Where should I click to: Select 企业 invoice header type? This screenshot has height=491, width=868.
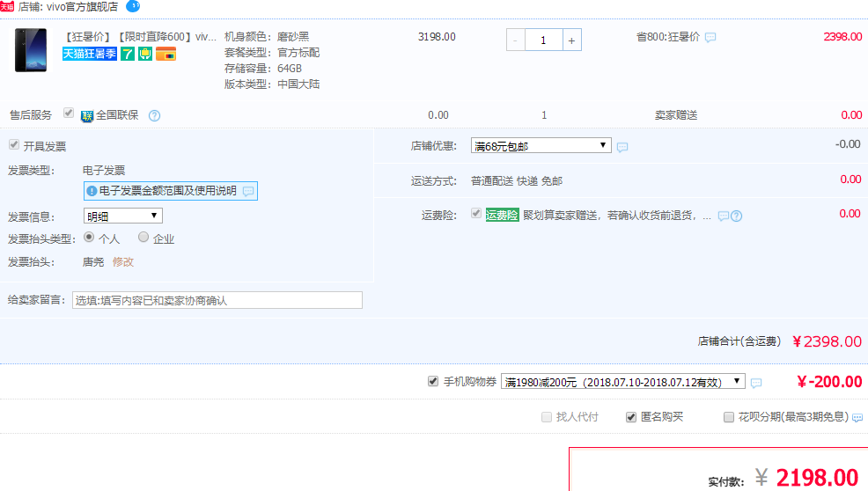(x=143, y=237)
